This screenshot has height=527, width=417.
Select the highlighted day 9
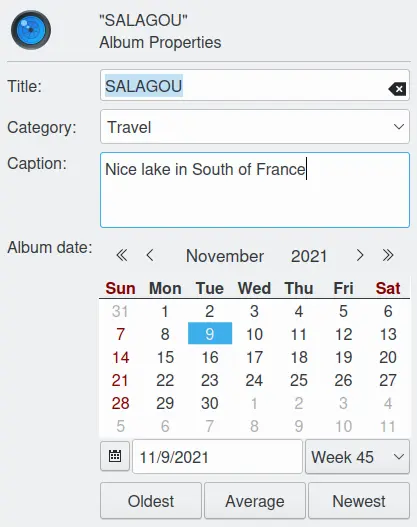[210, 333]
